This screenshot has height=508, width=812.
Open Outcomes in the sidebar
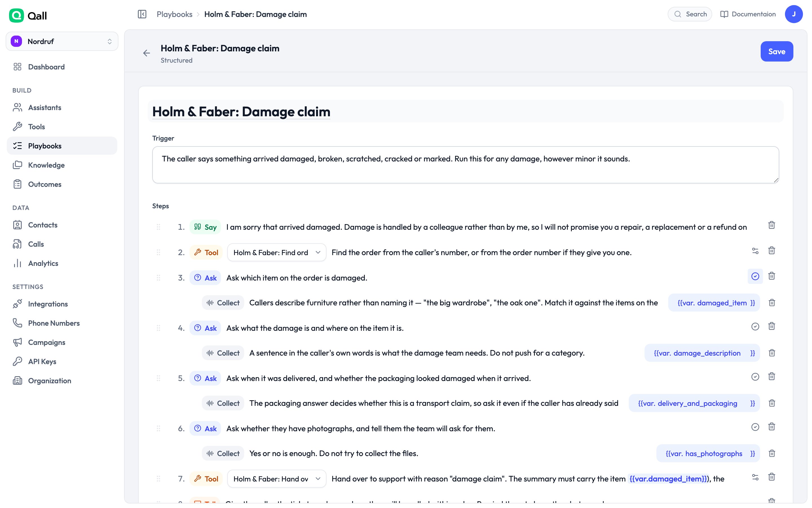click(x=62, y=184)
